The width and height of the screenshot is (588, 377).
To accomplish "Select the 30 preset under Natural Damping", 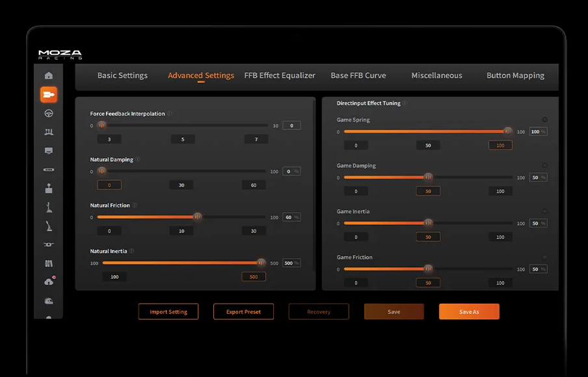I will [x=181, y=185].
